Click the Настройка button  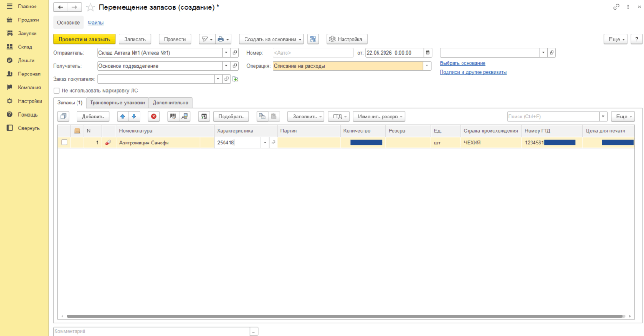[x=347, y=39]
